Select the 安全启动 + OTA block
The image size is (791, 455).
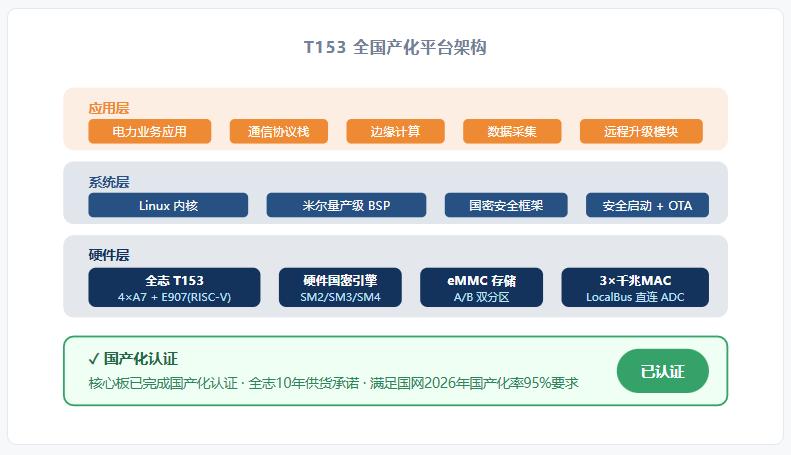click(x=647, y=205)
